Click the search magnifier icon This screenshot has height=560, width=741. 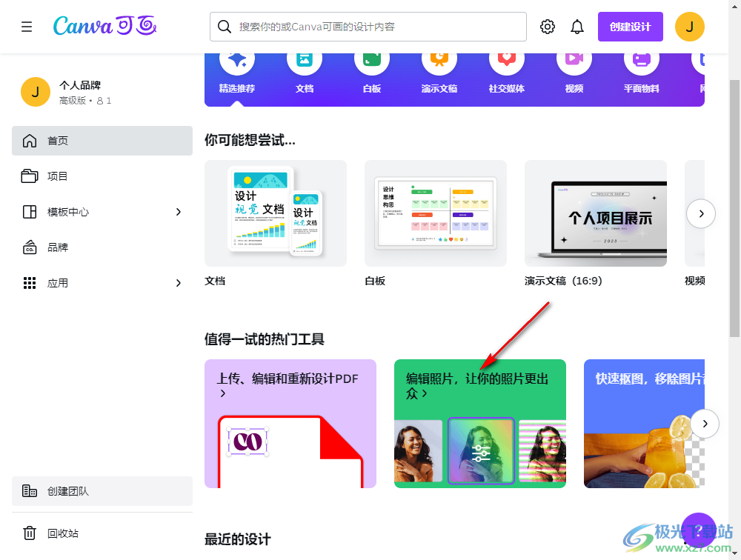(224, 27)
